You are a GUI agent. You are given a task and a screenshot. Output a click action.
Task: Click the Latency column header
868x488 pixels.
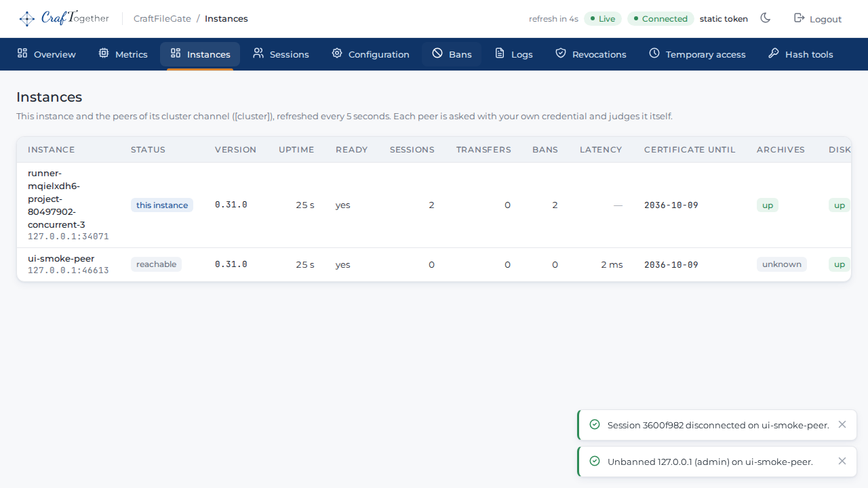pos(601,150)
